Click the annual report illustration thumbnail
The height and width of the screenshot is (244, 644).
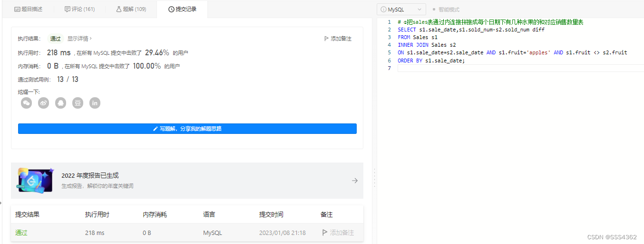click(36, 180)
